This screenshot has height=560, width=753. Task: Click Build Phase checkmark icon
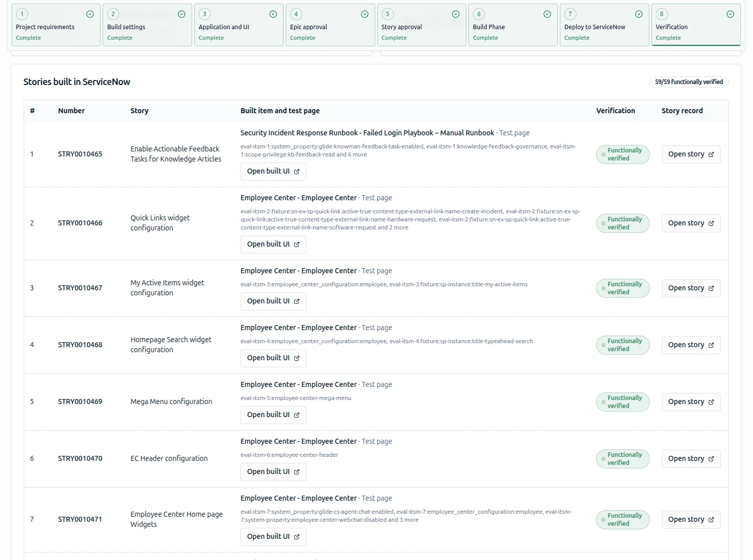coord(547,14)
